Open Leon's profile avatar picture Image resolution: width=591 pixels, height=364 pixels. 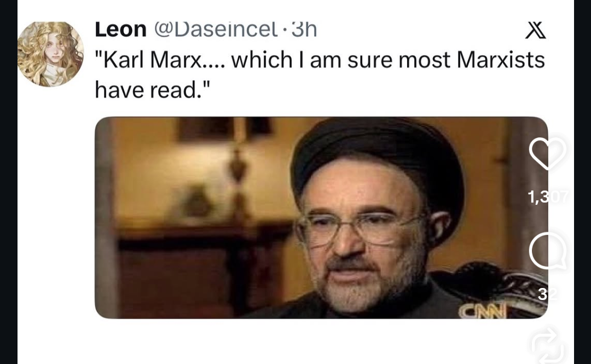click(50, 54)
